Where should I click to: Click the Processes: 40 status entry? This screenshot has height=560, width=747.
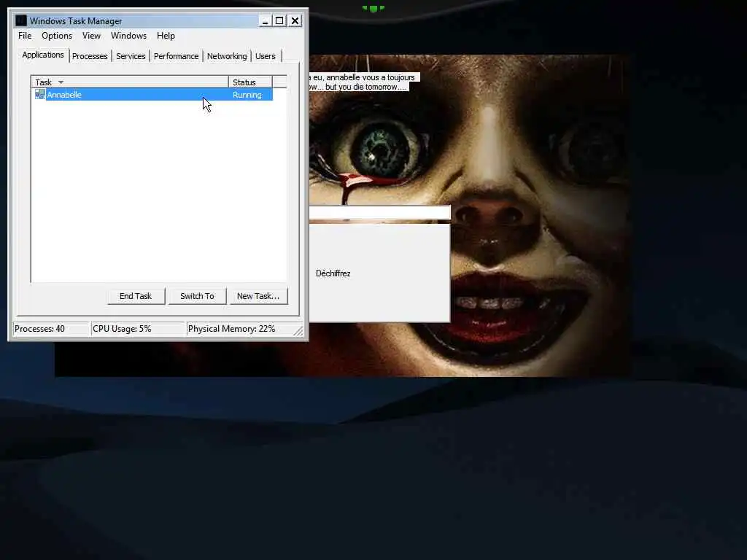[52, 329]
